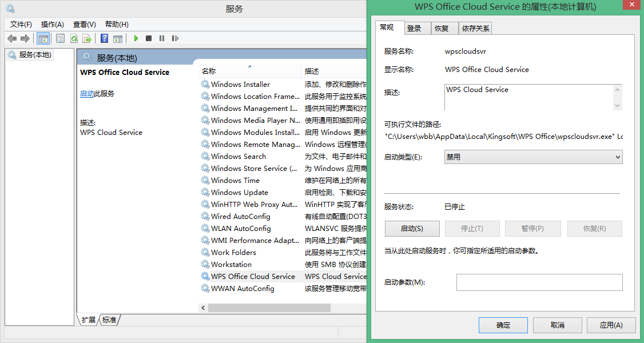Select the Windows Search service row
Image resolution: width=644 pixels, height=343 pixels.
pos(283,156)
